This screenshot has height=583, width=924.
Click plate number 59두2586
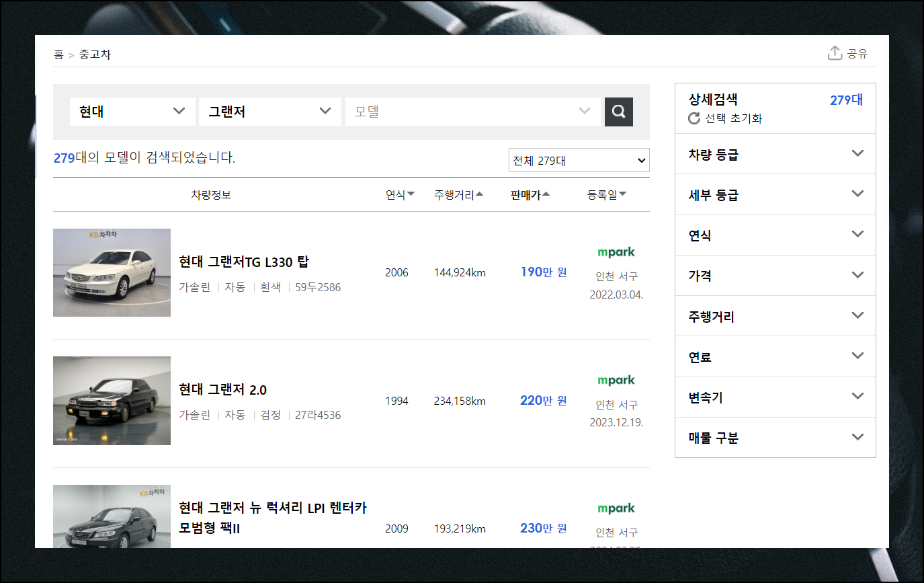318,287
